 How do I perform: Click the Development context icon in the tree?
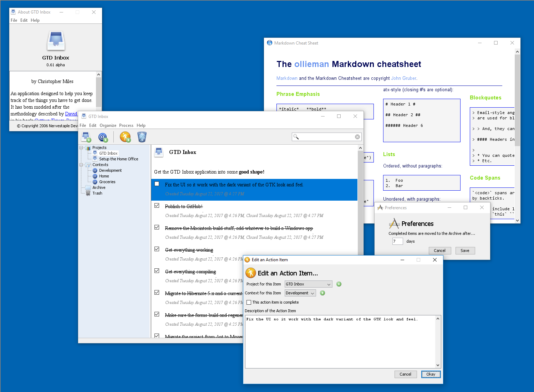[x=95, y=170]
